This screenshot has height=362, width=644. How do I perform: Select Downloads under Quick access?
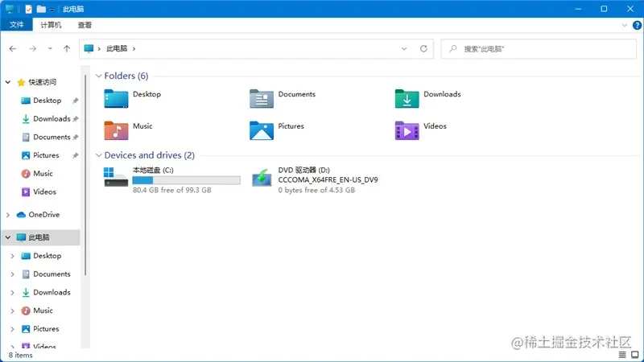coord(52,118)
